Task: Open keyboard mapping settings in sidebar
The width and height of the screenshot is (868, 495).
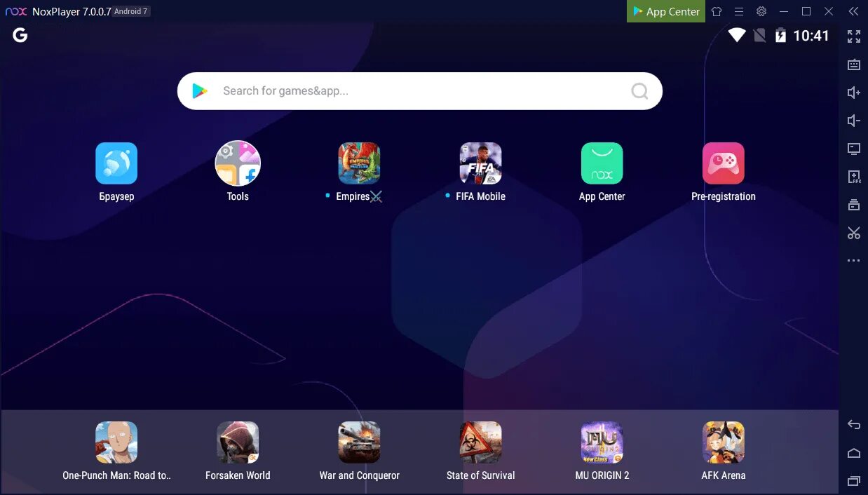Action: point(853,65)
